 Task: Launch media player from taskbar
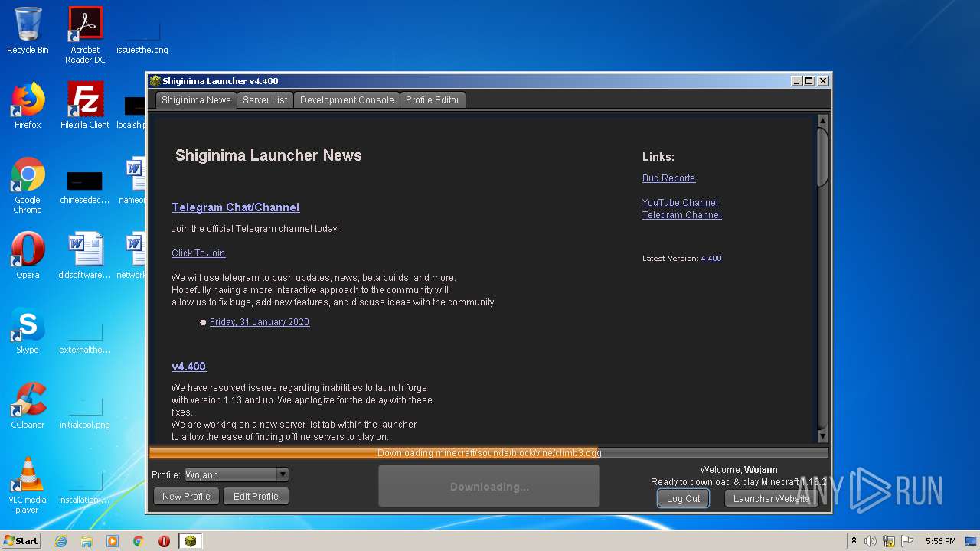point(113,541)
